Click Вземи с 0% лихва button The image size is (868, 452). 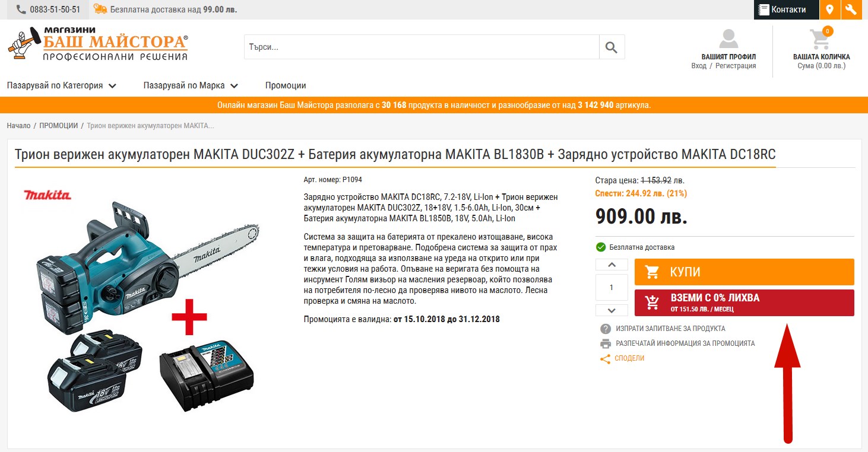click(744, 303)
